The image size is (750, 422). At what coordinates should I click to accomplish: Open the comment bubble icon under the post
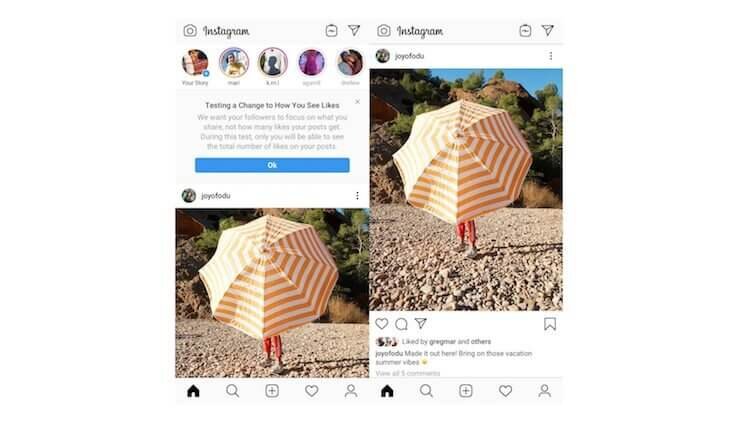pyautogui.click(x=401, y=324)
